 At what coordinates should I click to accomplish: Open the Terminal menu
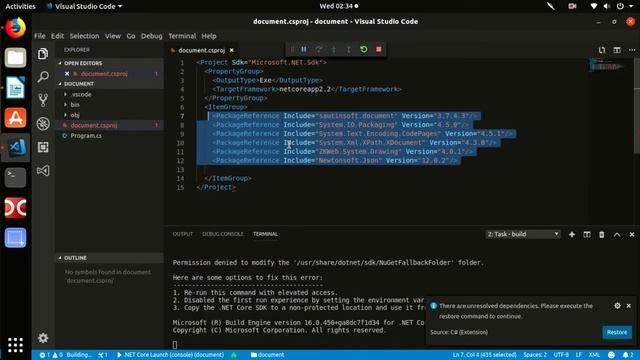tap(182, 36)
